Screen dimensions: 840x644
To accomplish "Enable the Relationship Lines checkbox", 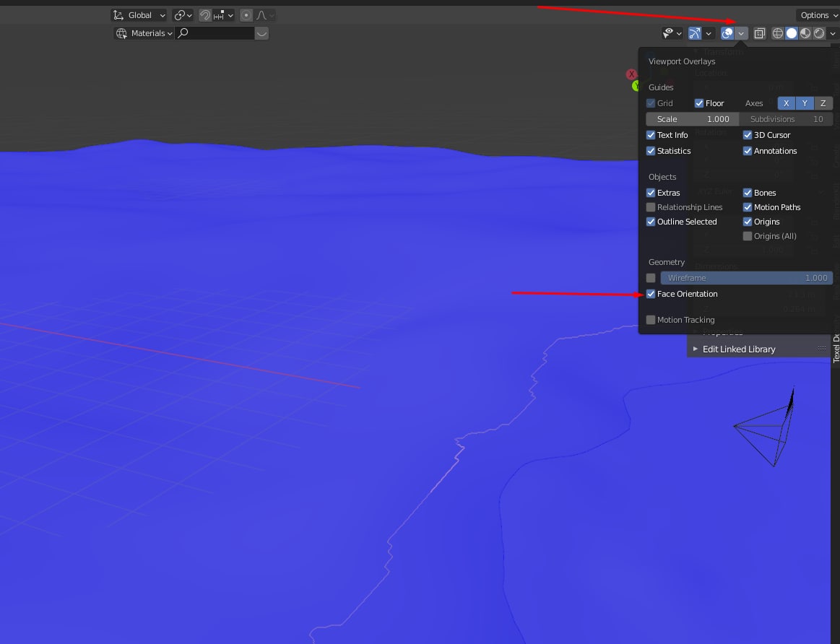I will click(x=650, y=207).
